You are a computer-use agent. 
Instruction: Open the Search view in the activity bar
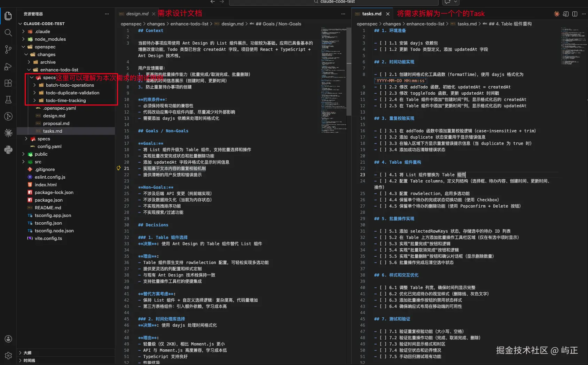[x=8, y=33]
